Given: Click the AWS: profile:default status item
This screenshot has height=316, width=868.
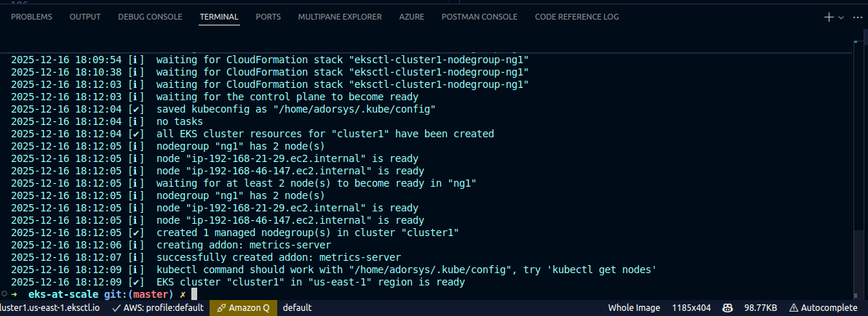Looking at the screenshot, I should click(157, 308).
